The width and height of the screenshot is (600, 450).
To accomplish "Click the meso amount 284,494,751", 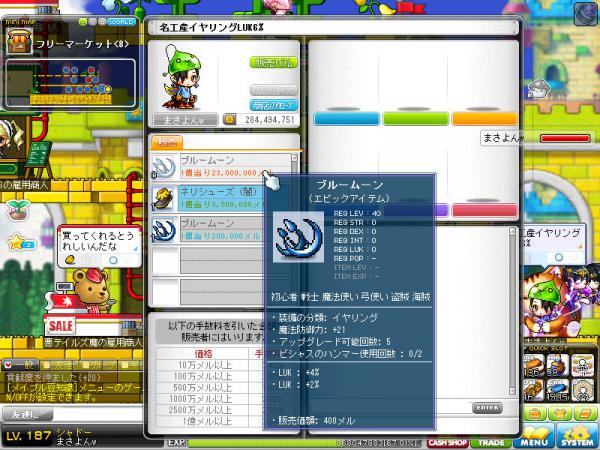I will 269,120.
